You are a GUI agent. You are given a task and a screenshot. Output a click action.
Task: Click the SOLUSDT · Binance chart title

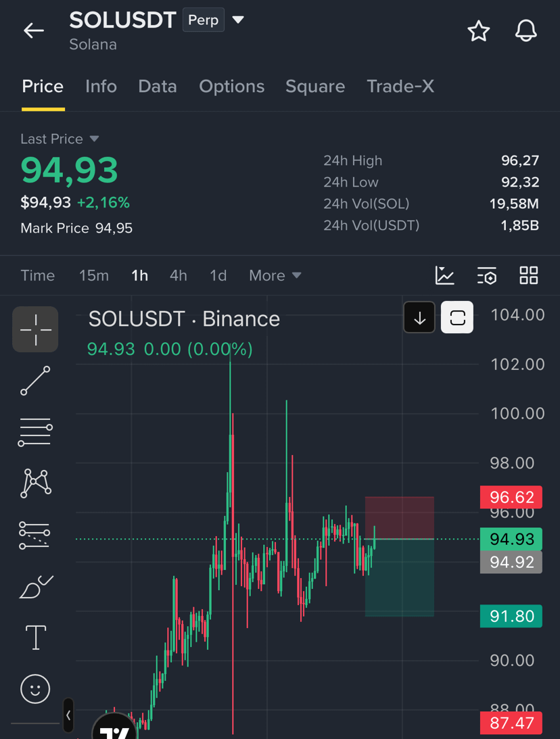(x=185, y=319)
